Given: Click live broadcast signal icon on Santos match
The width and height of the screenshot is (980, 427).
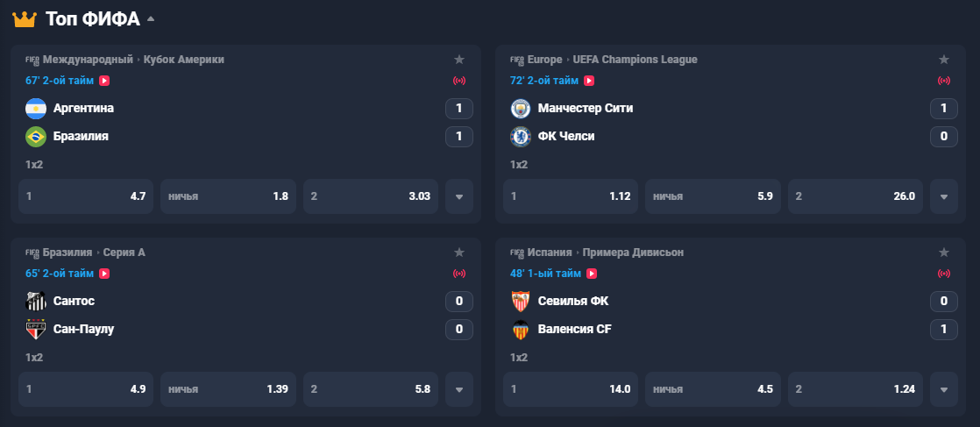Looking at the screenshot, I should tap(459, 274).
